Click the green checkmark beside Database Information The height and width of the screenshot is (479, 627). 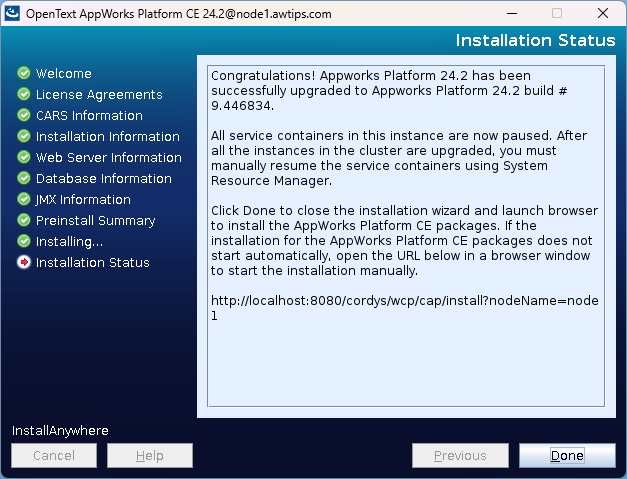(23, 179)
